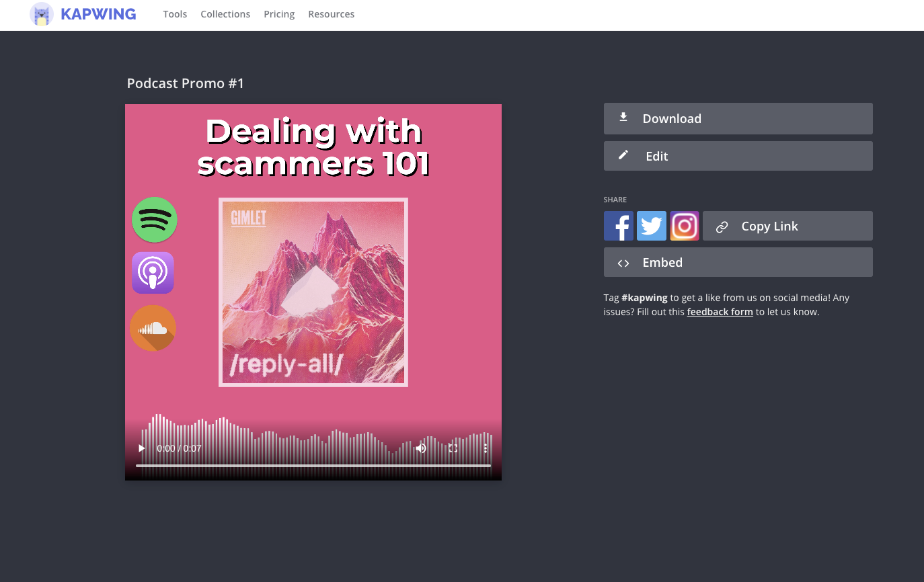The height and width of the screenshot is (582, 924).
Task: Open the Resources menu
Action: pyautogui.click(x=331, y=14)
